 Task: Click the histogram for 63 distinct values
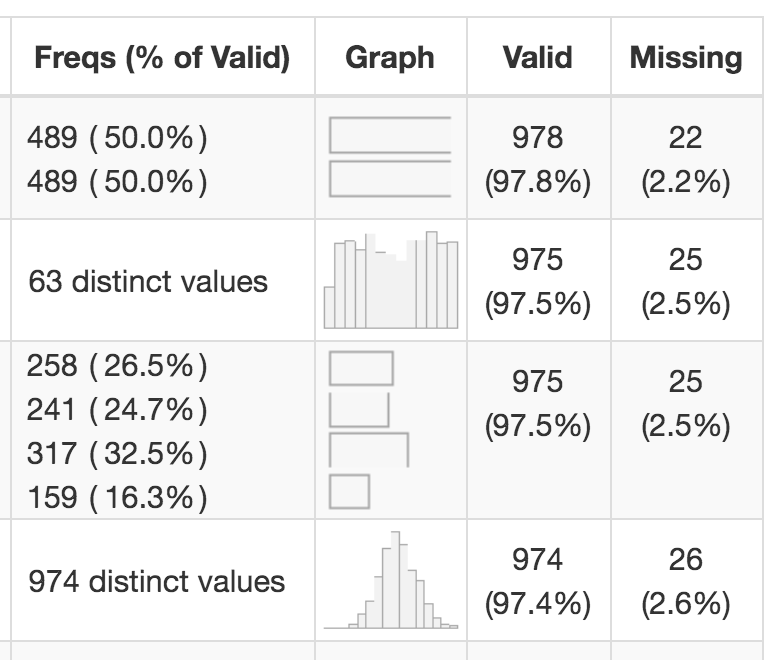click(390, 281)
